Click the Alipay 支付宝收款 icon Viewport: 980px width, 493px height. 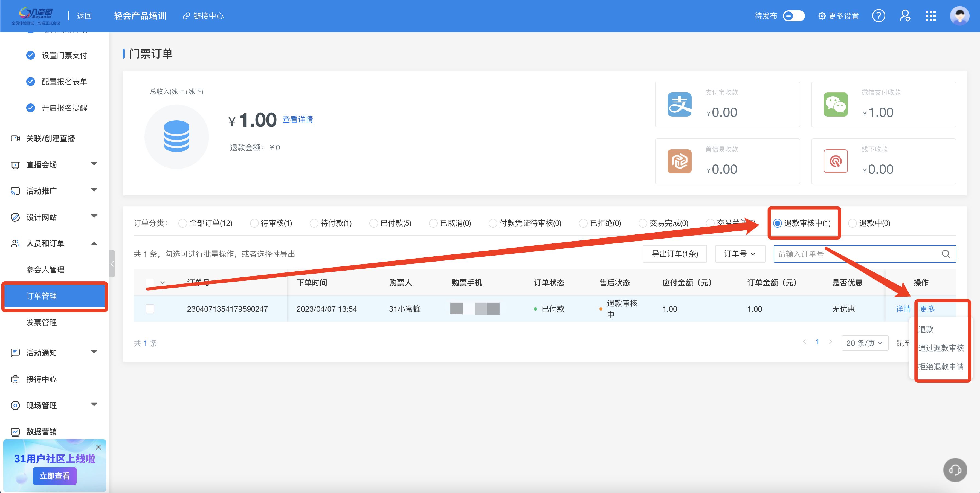tap(679, 104)
